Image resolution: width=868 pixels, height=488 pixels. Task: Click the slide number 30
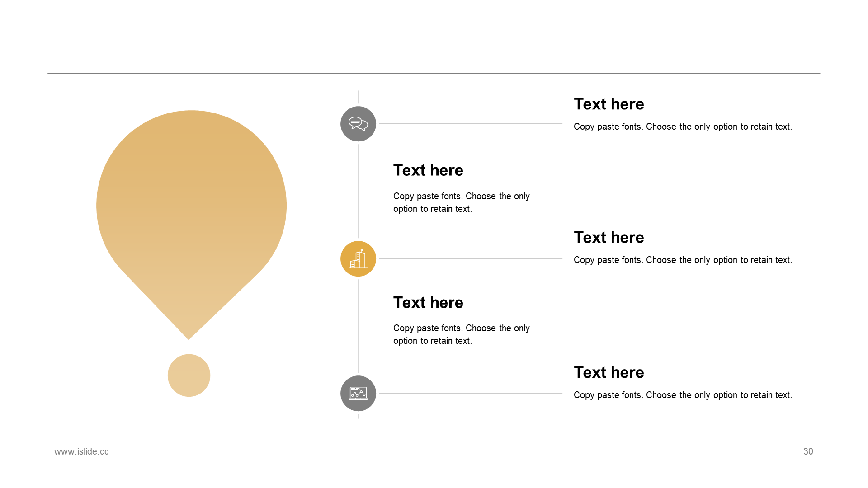808,451
